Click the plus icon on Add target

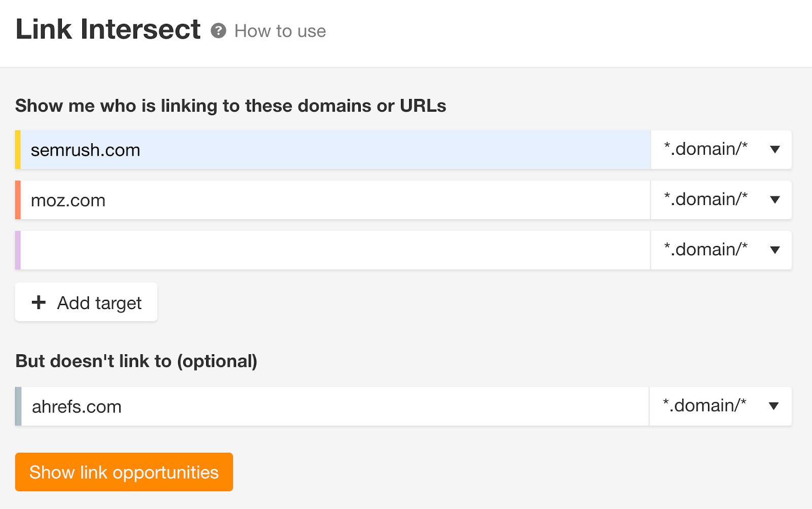click(x=38, y=302)
